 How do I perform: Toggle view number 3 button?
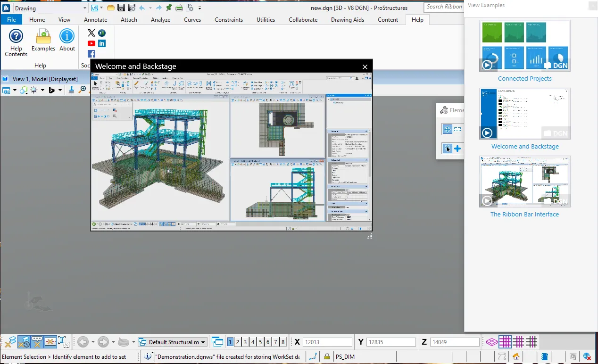pos(245,342)
